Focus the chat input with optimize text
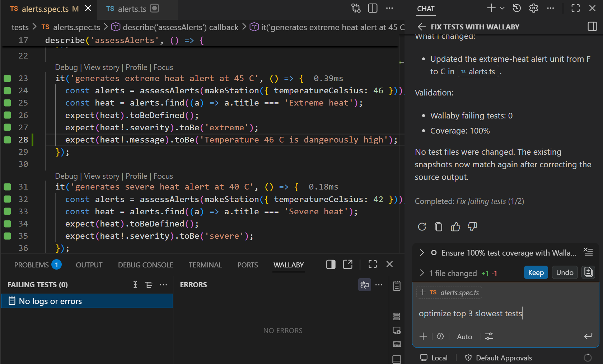Image resolution: width=603 pixels, height=364 pixels. [506, 313]
